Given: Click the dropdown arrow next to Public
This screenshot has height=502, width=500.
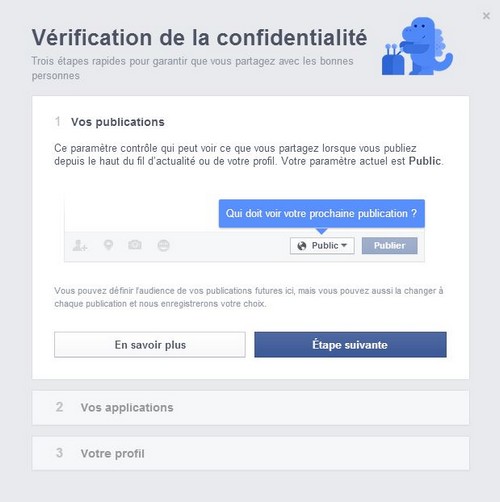Looking at the screenshot, I should coord(344,245).
